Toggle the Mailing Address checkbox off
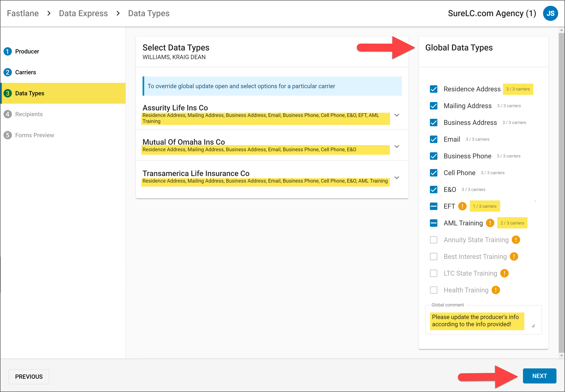This screenshot has width=565, height=392. tap(433, 106)
